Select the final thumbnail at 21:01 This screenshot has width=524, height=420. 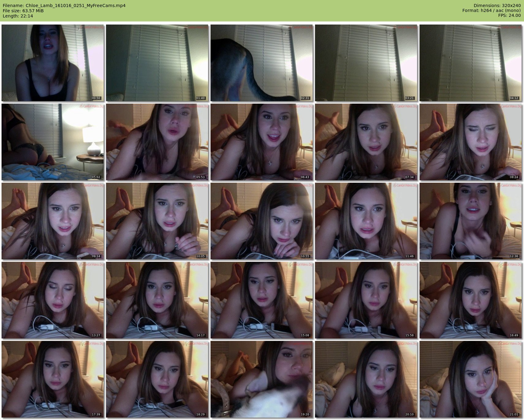tap(471, 379)
